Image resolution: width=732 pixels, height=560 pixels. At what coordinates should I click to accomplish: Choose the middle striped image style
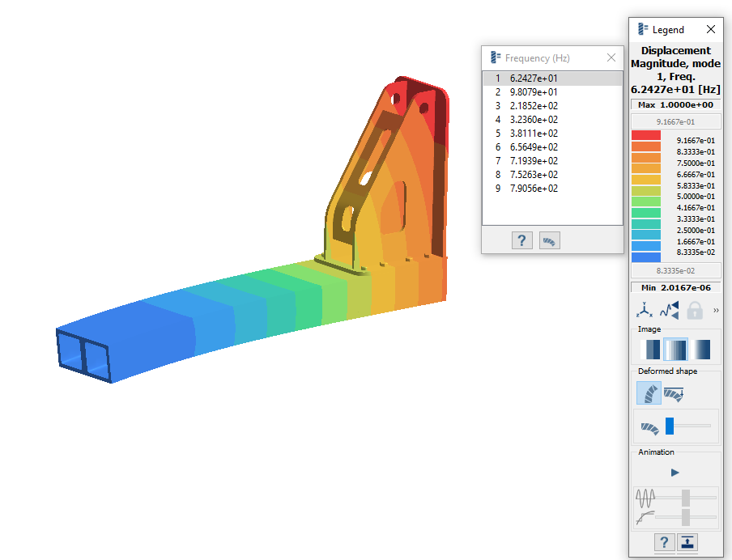(676, 350)
